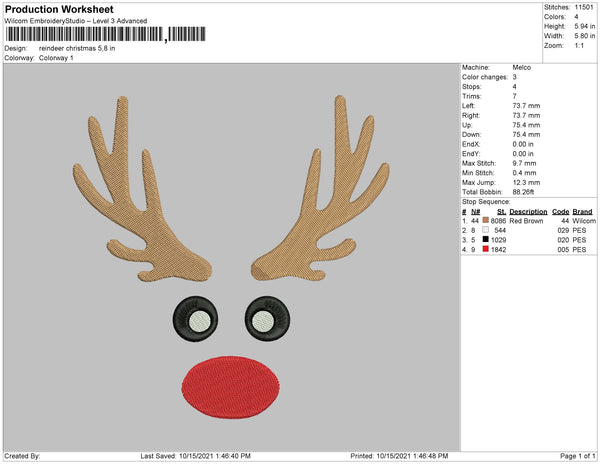Click the Wilcom EmbroideryStudio subtitle
The width and height of the screenshot is (600, 464).
[x=76, y=21]
